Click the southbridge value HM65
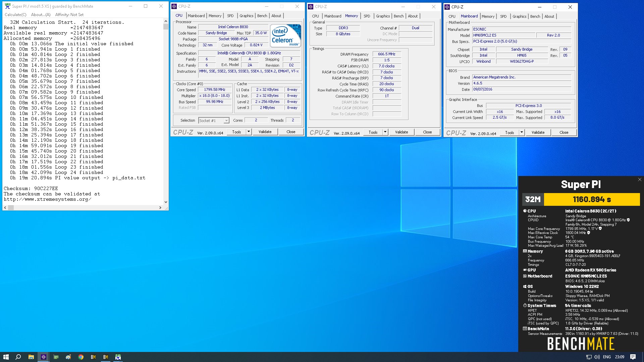Viewport: 644px width, 362px height. pyautogui.click(x=522, y=55)
